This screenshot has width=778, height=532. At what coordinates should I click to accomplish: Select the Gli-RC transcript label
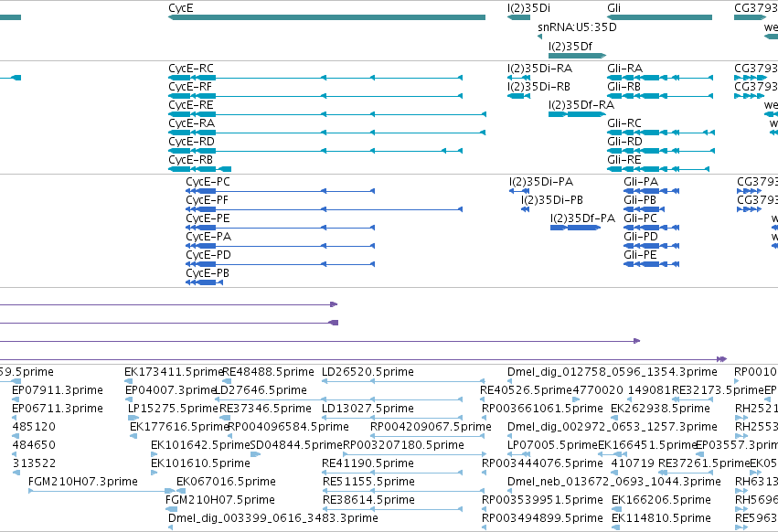point(624,123)
